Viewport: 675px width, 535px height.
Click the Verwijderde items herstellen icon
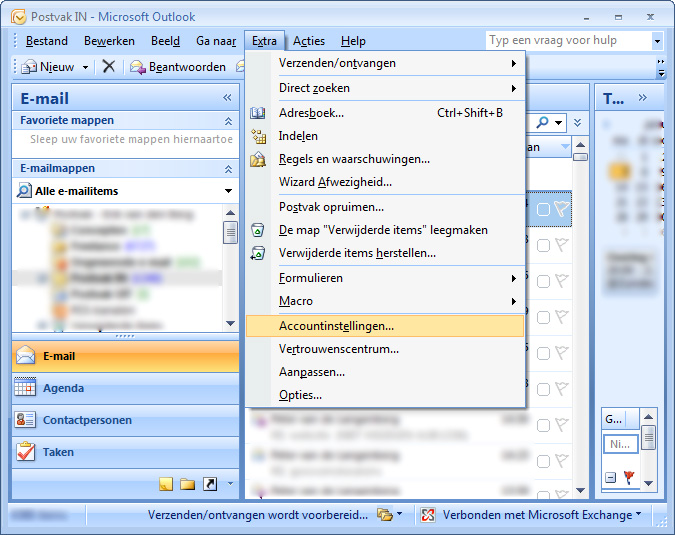coord(258,253)
